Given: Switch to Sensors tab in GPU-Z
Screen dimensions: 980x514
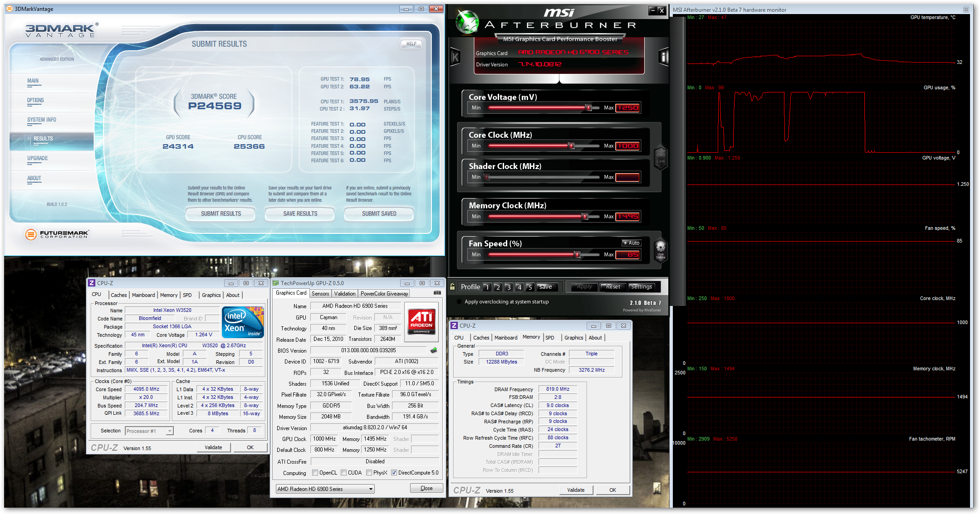Looking at the screenshot, I should coord(320,294).
